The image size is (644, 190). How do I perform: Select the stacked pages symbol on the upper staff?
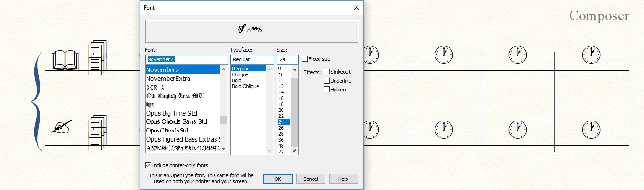point(97,55)
